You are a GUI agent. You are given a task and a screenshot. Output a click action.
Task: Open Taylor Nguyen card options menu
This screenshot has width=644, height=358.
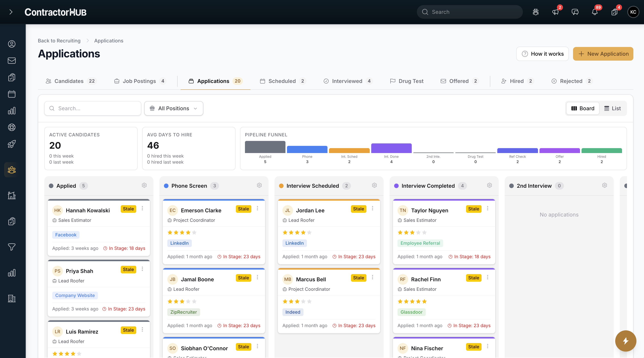[487, 208]
